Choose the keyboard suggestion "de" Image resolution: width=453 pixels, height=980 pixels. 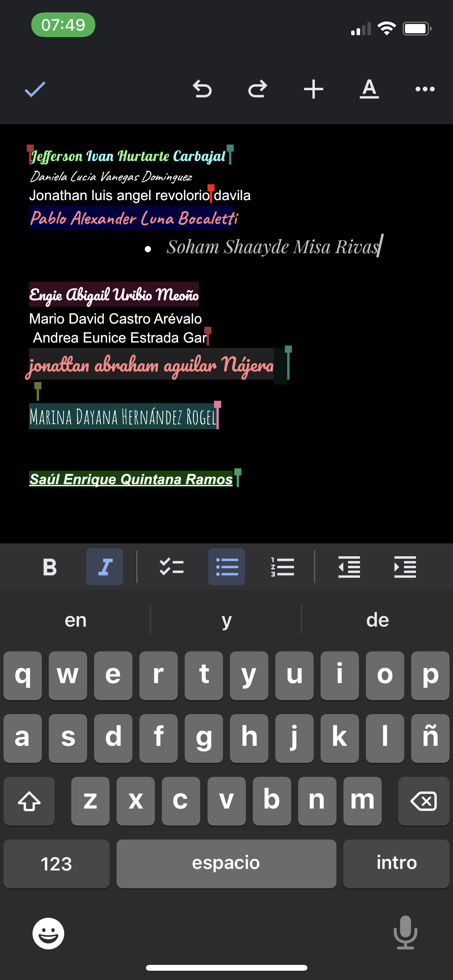377,620
